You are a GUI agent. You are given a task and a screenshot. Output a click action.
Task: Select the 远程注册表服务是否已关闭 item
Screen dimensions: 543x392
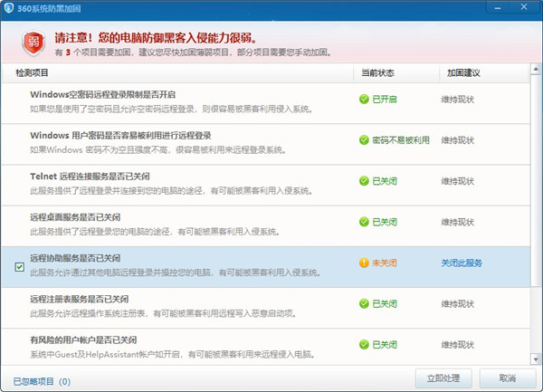click(x=265, y=308)
